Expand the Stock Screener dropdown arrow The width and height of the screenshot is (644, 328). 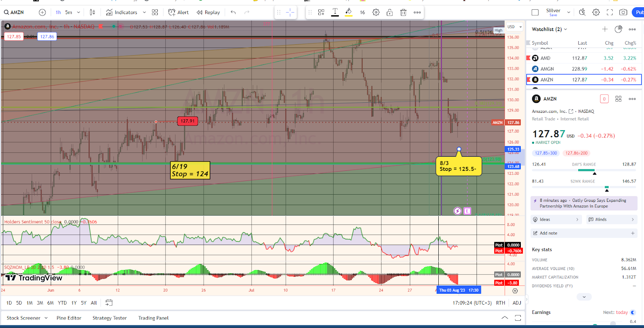pos(46,318)
